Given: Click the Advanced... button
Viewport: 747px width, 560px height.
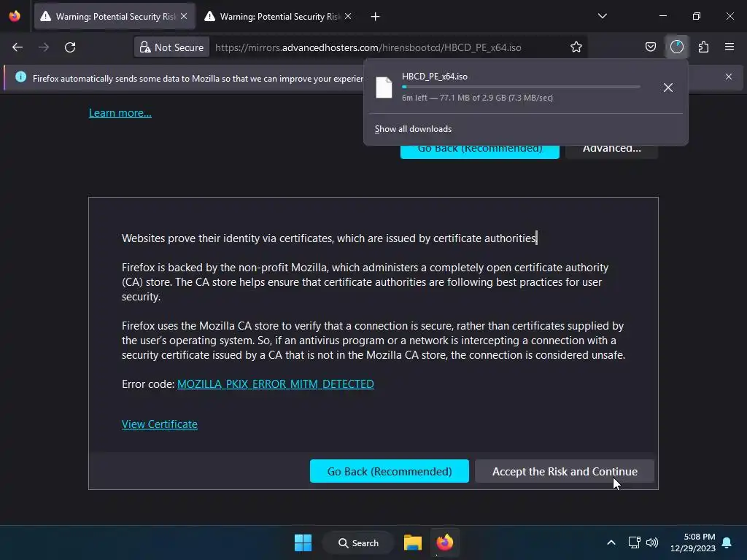Looking at the screenshot, I should (x=612, y=152).
